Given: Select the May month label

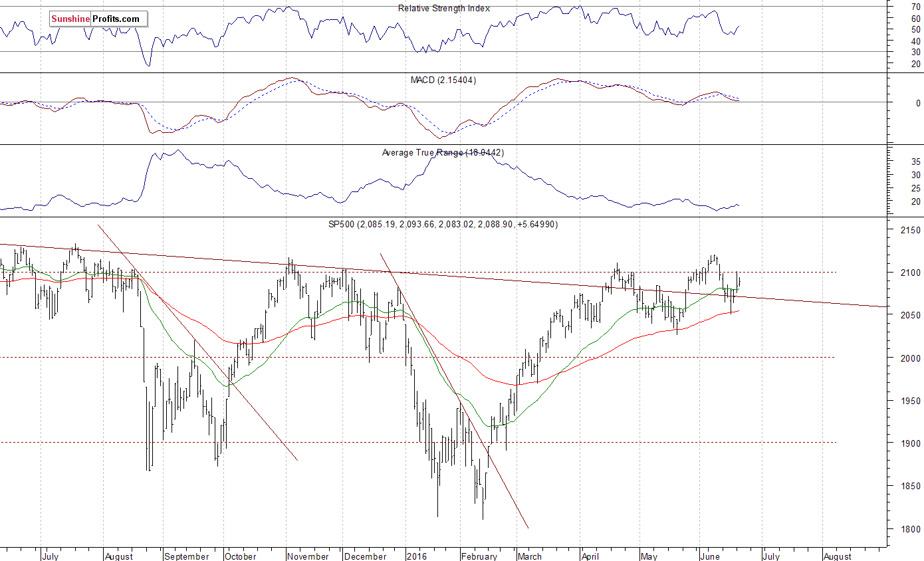Looking at the screenshot, I should pos(650,556).
